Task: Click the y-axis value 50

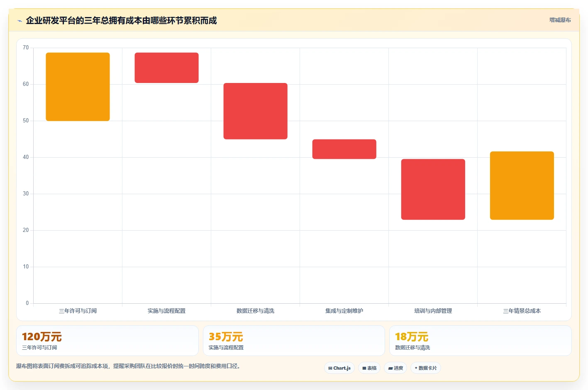Action: [x=26, y=121]
